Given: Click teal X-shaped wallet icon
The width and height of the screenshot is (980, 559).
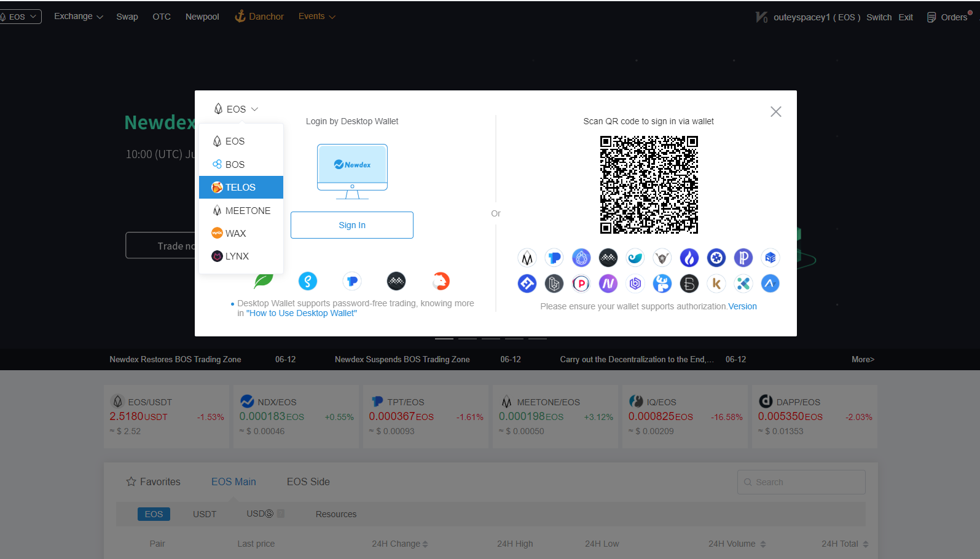Looking at the screenshot, I should [x=743, y=283].
